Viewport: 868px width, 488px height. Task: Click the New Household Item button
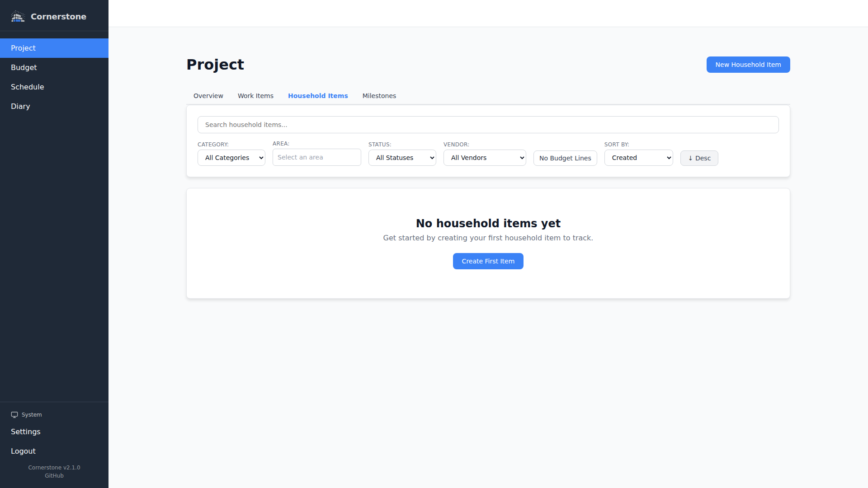[x=748, y=65]
